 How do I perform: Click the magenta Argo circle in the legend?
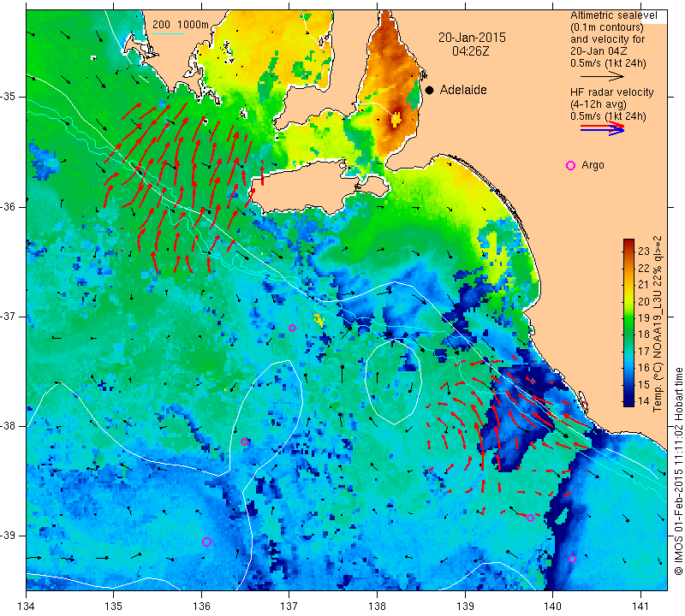coord(570,165)
